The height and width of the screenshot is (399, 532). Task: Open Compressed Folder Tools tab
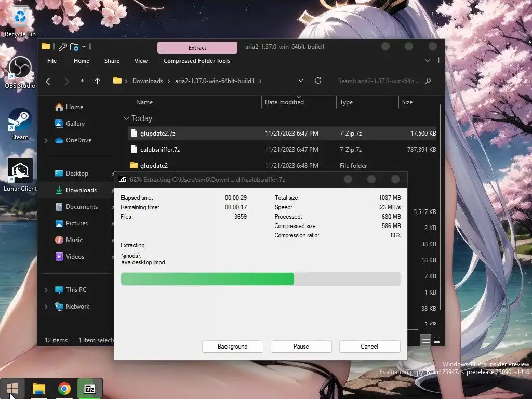coord(197,61)
